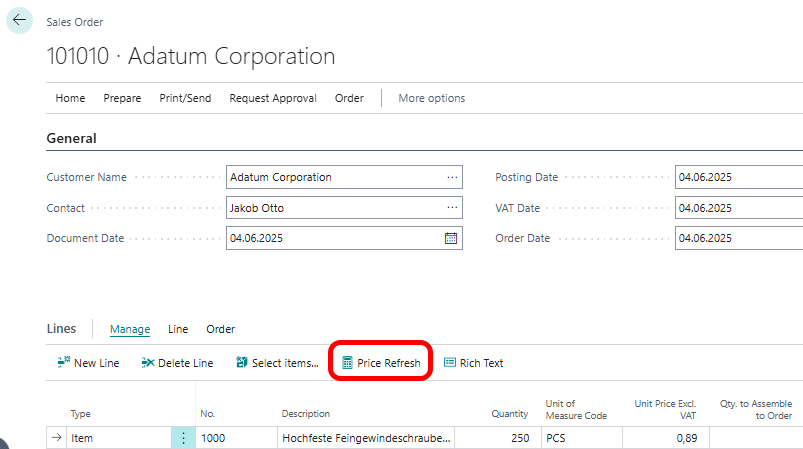Open row options three-dot menu
Image resolution: width=803 pixels, height=449 pixels.
183,438
